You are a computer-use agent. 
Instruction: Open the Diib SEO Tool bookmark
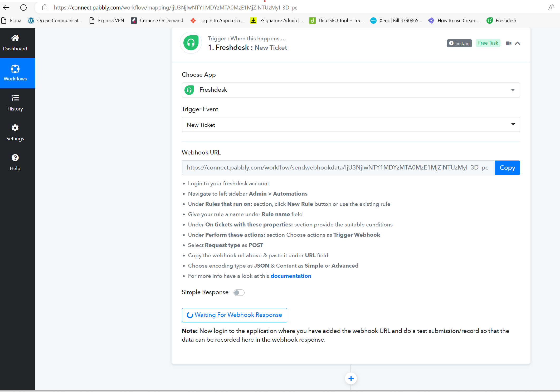[337, 21]
